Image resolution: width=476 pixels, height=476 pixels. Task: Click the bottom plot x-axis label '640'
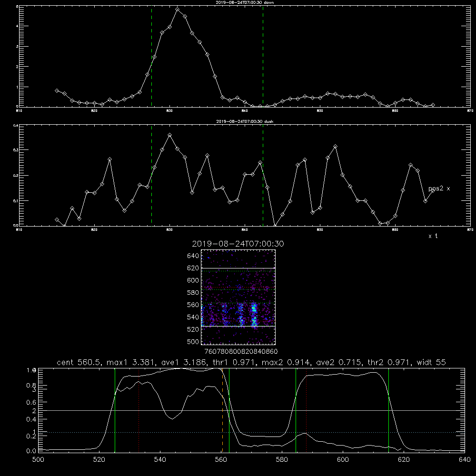coord(465,460)
